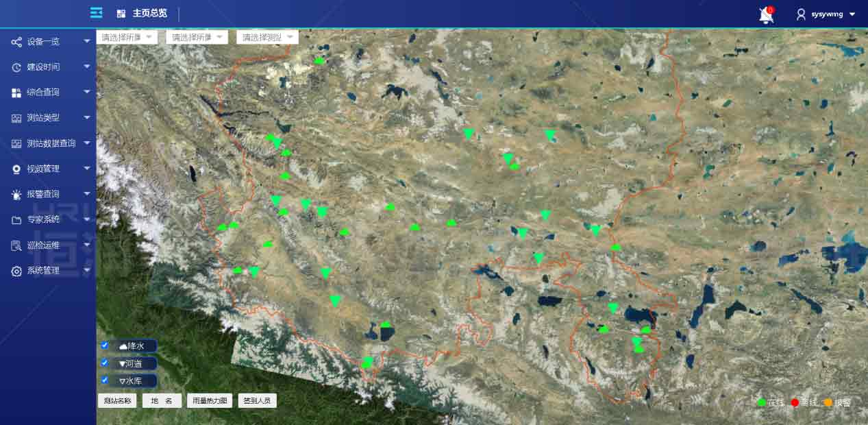Expand the sysywmg user menu
The width and height of the screenshot is (868, 425).
(826, 14)
